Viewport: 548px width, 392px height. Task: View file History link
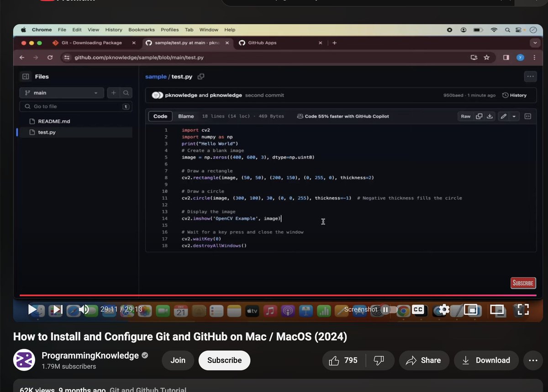515,95
